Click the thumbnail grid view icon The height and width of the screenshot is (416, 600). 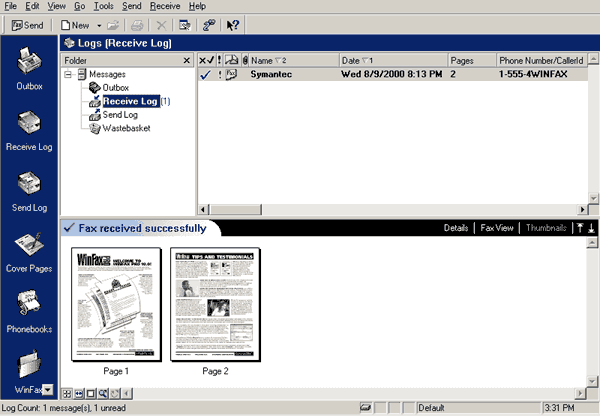coord(67,393)
